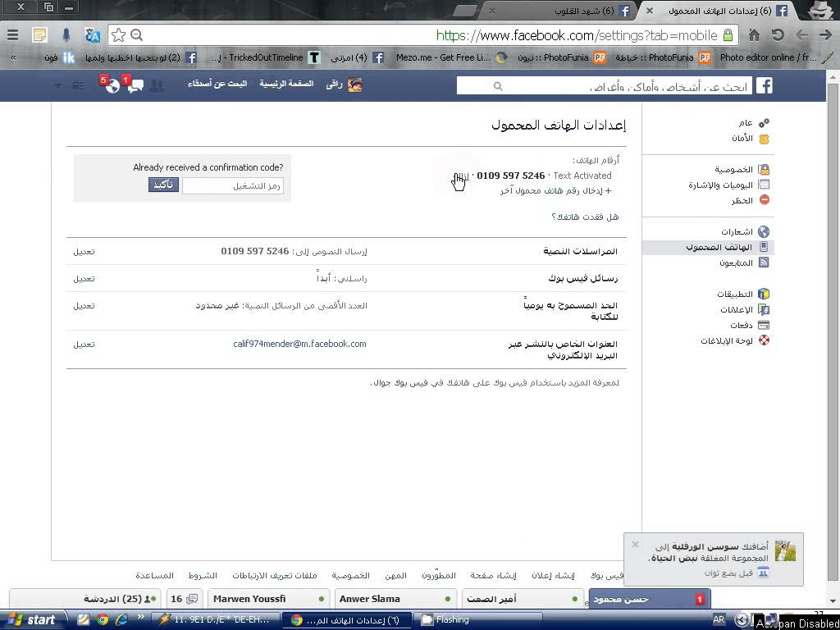This screenshot has height=630, width=840.
Task: Click the green lock icon in address bar
Action: [728, 35]
